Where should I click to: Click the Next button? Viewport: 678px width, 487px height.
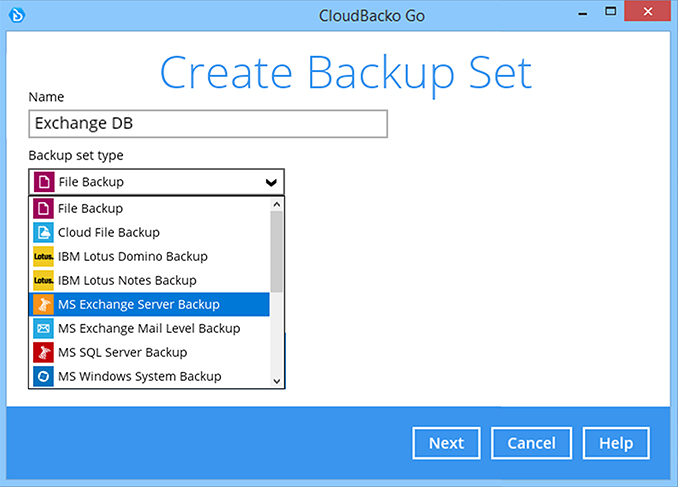446,443
